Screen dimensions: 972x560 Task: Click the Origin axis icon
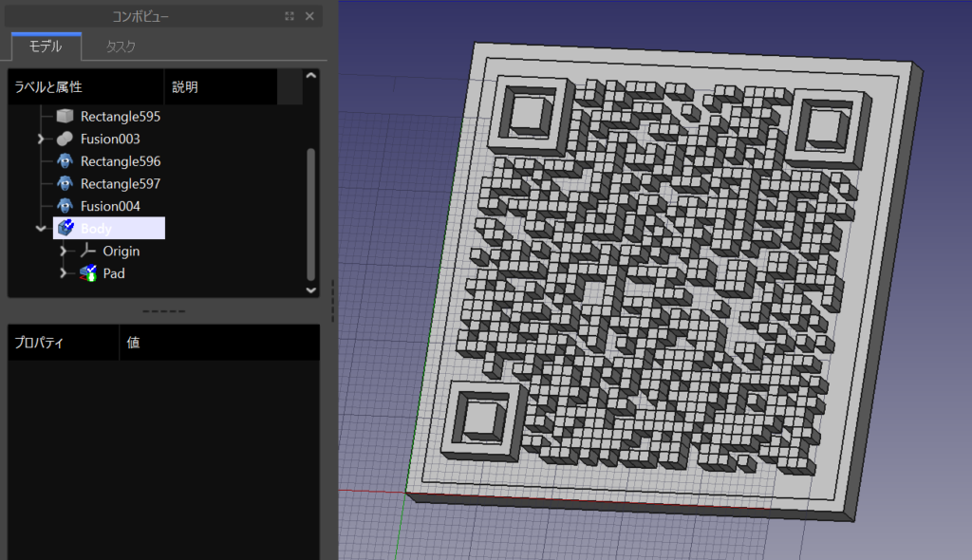[88, 251]
